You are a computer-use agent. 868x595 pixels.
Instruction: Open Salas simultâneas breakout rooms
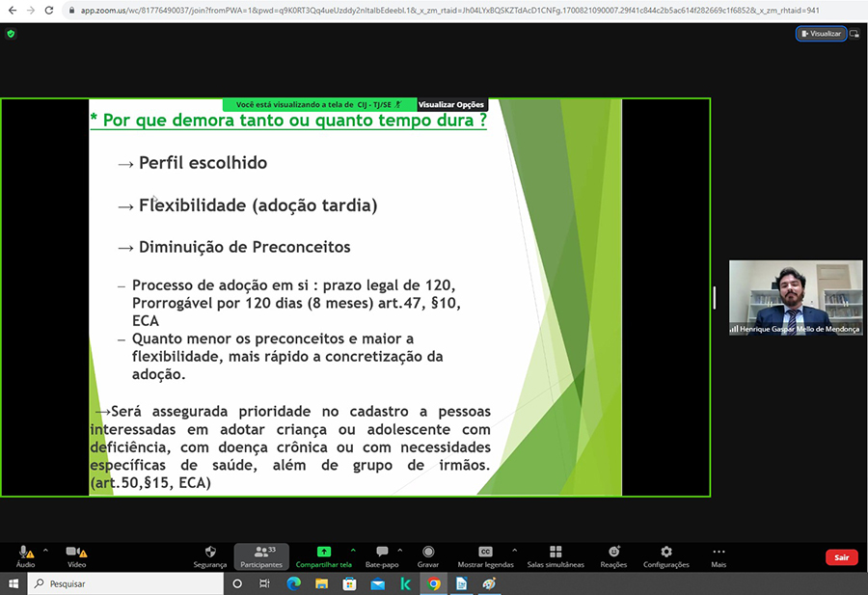(556, 553)
